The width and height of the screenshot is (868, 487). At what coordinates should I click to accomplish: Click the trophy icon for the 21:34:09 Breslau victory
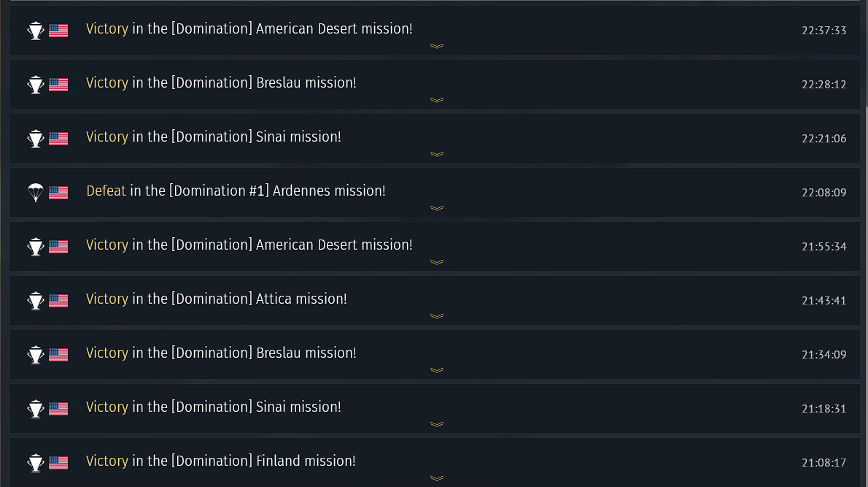[36, 355]
